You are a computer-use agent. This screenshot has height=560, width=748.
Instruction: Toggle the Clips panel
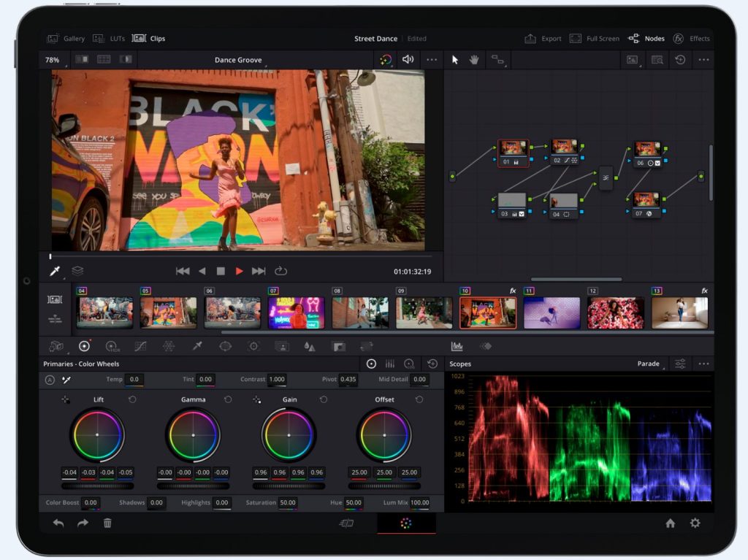(148, 39)
